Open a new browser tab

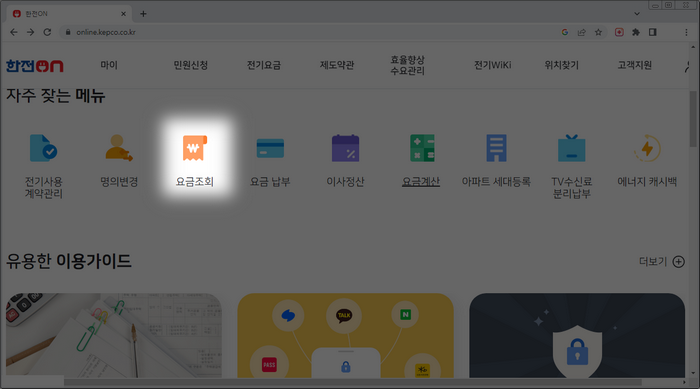tap(143, 14)
